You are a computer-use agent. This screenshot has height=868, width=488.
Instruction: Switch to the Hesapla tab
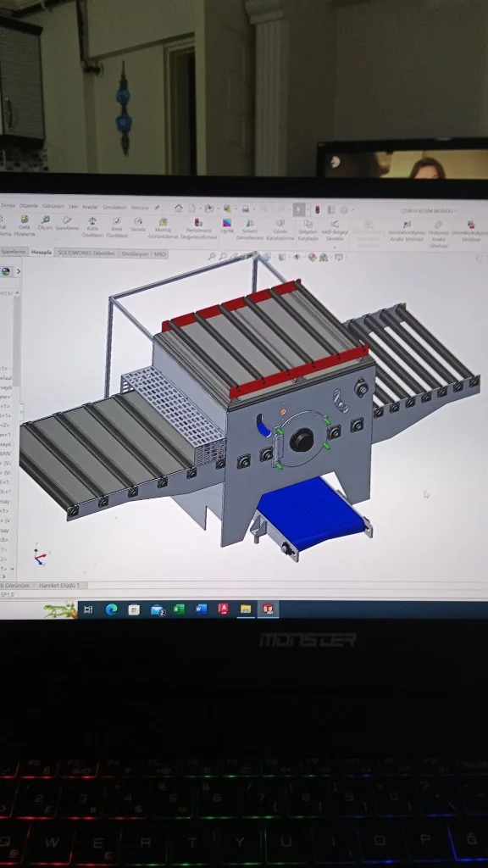coord(42,252)
